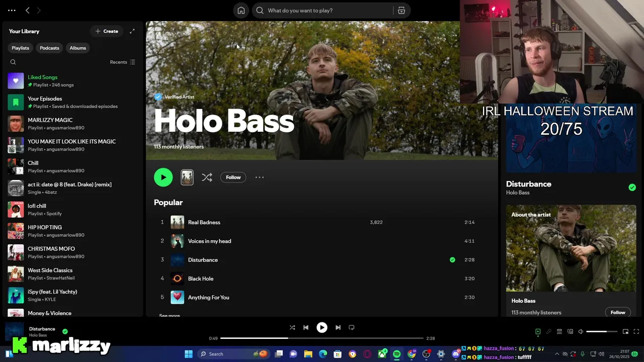Play Holo Bass with the green button
Image resolution: width=644 pixels, height=362 pixels.
click(163, 177)
